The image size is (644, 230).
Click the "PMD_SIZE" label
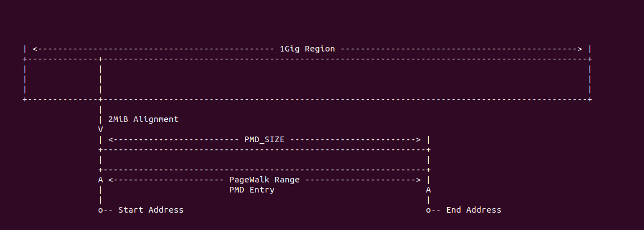click(264, 139)
